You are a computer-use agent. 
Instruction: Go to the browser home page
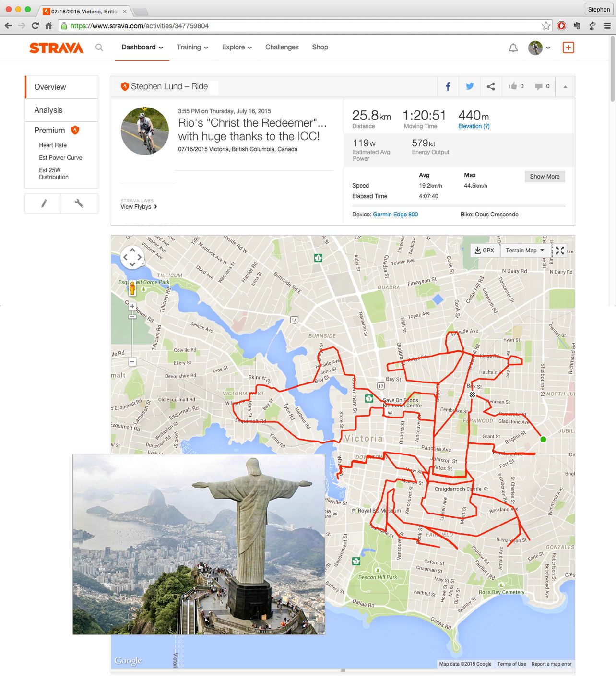tap(48, 26)
